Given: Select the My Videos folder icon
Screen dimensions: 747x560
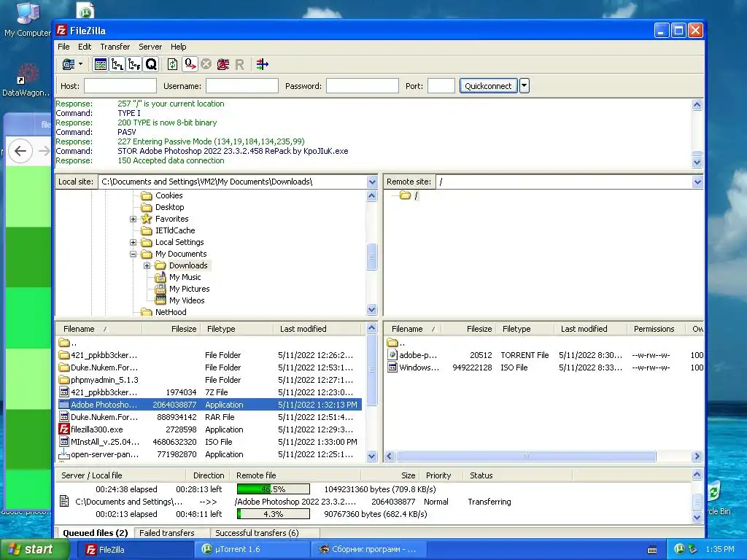Looking at the screenshot, I should click(160, 300).
